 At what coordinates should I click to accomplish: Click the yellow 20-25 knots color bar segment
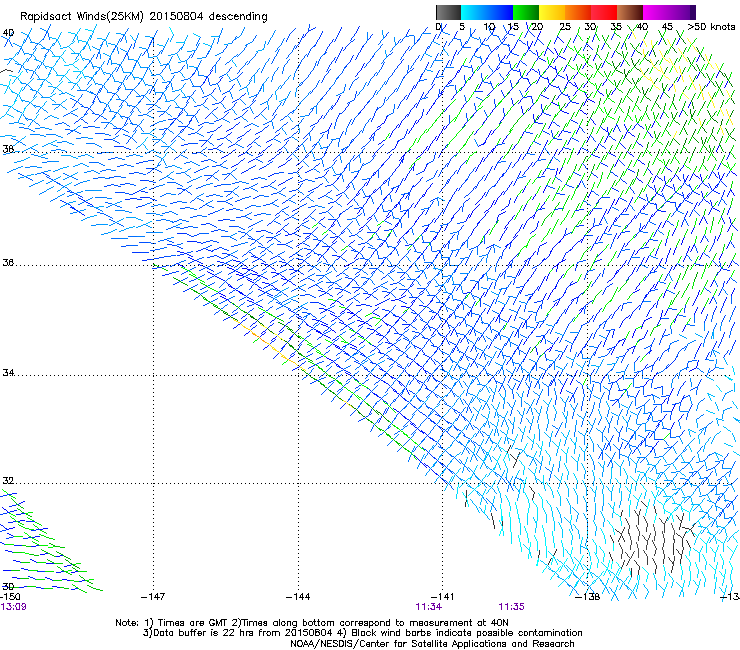pyautogui.click(x=552, y=12)
